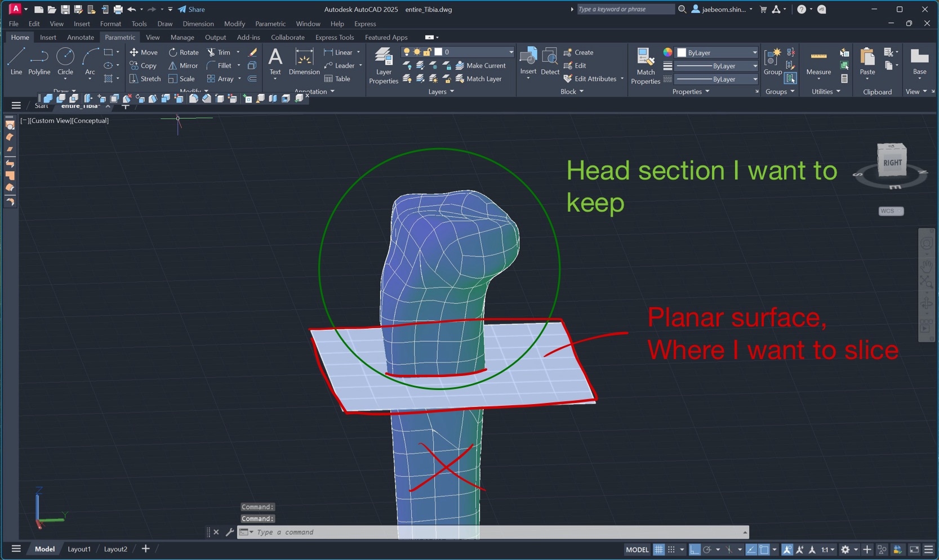
Task: Open the multiline Text tool
Action: [275, 62]
